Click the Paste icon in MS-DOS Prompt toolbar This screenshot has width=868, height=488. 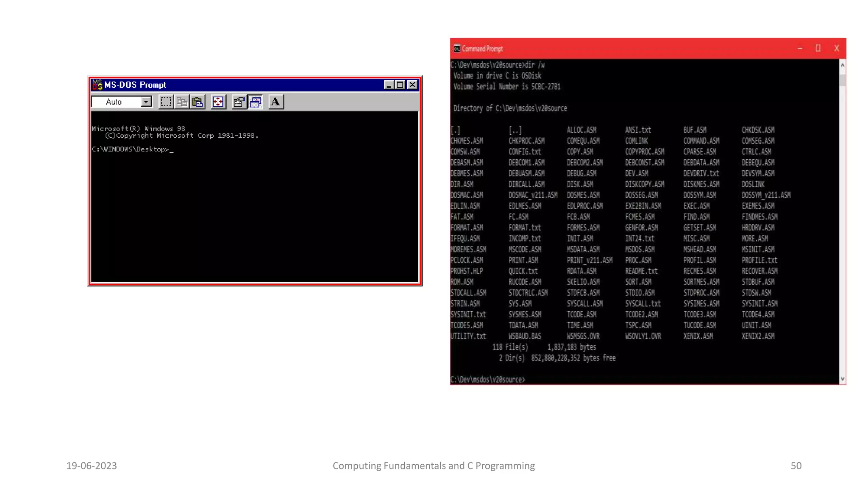[x=198, y=102]
